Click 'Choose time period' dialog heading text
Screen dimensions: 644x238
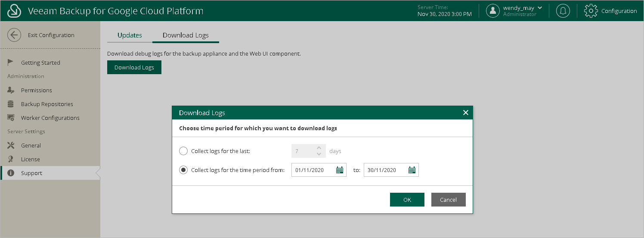[258, 128]
